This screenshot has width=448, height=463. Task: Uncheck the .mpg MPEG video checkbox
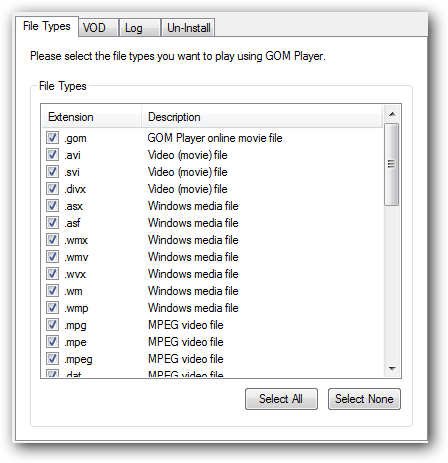point(52,324)
